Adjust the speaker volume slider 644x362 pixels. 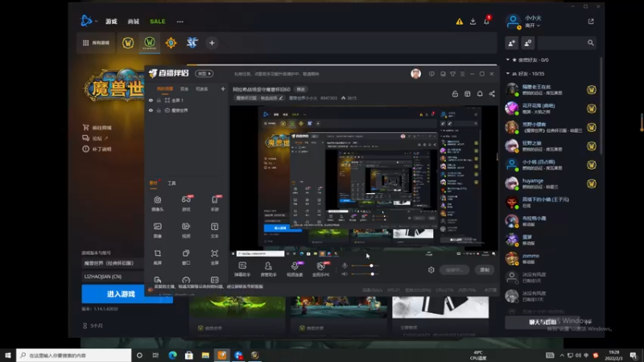(365, 274)
